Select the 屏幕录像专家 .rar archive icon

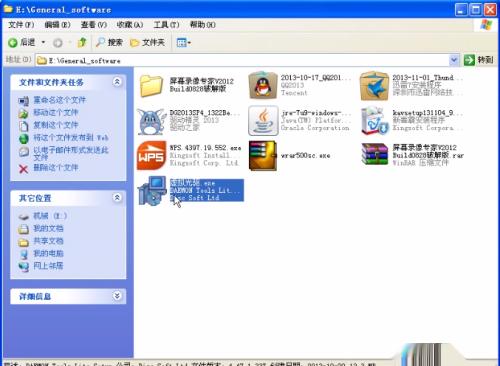pos(375,155)
